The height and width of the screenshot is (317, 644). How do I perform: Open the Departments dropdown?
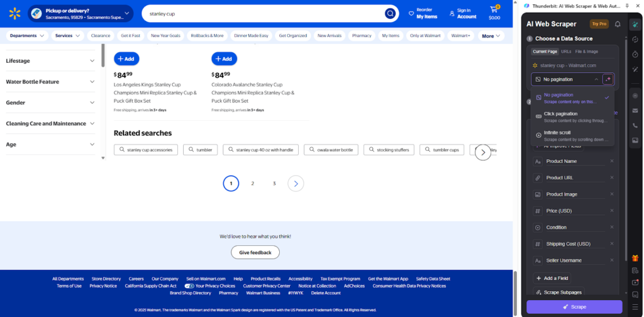pyautogui.click(x=26, y=36)
